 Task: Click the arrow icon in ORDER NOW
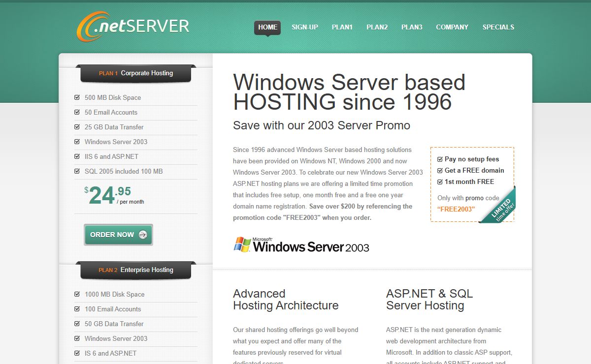point(143,235)
